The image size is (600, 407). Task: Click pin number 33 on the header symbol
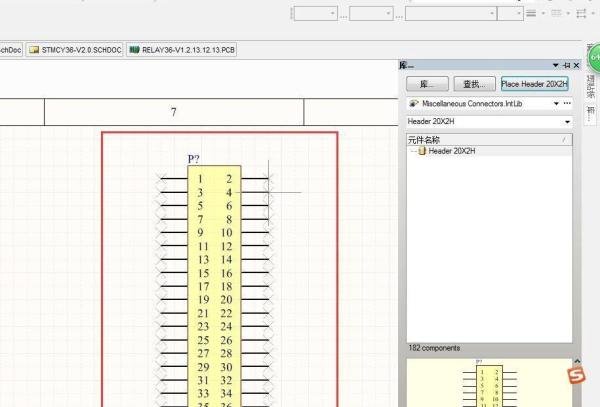[203, 393]
